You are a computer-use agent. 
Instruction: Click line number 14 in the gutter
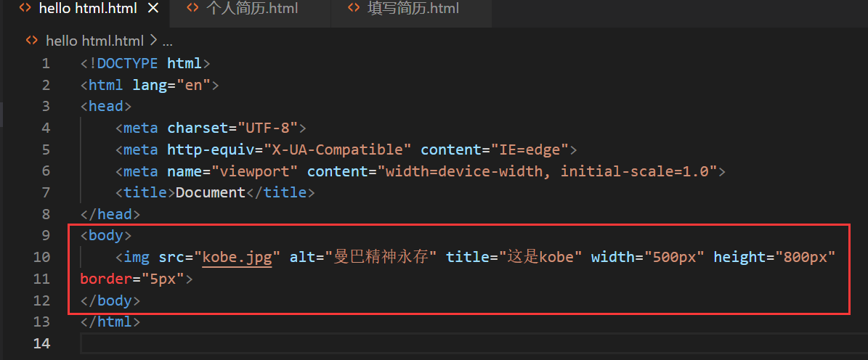pos(41,343)
